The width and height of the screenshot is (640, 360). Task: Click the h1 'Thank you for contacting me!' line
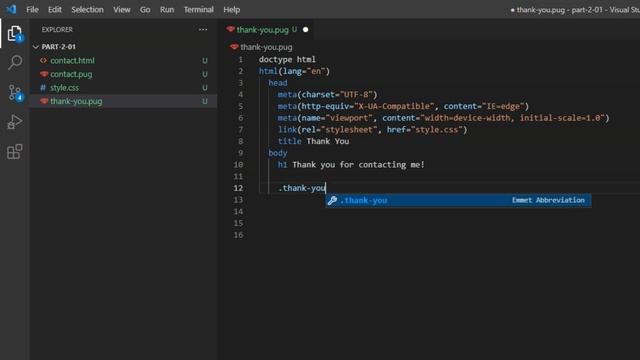tap(351, 165)
